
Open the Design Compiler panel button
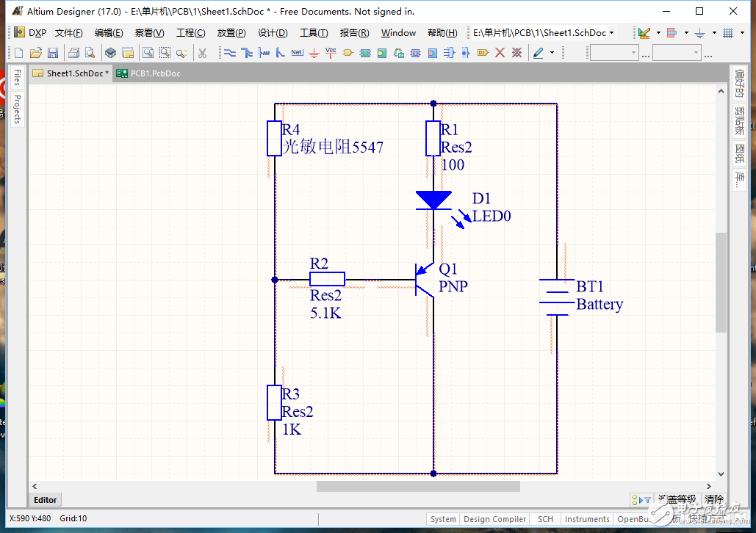(494, 519)
